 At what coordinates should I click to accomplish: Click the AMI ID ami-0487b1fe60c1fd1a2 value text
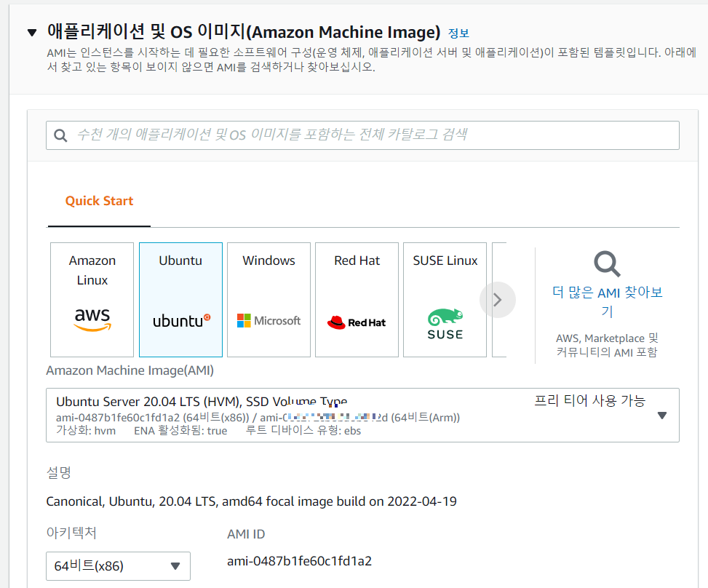click(299, 561)
